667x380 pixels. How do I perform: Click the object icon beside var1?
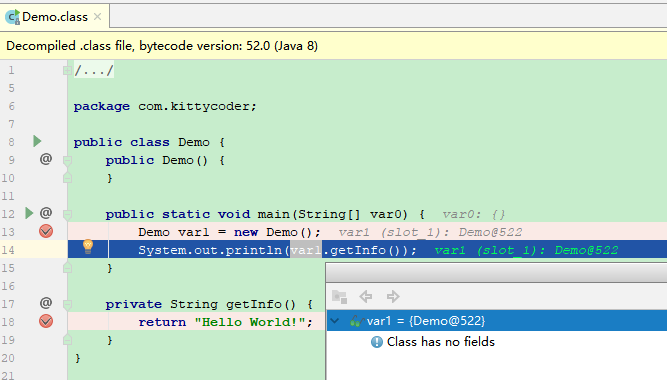point(356,321)
